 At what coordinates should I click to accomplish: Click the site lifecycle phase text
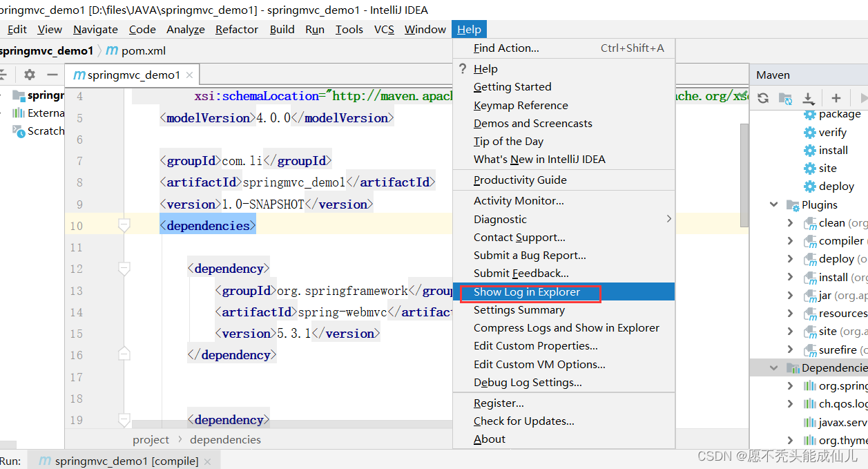tap(828, 168)
